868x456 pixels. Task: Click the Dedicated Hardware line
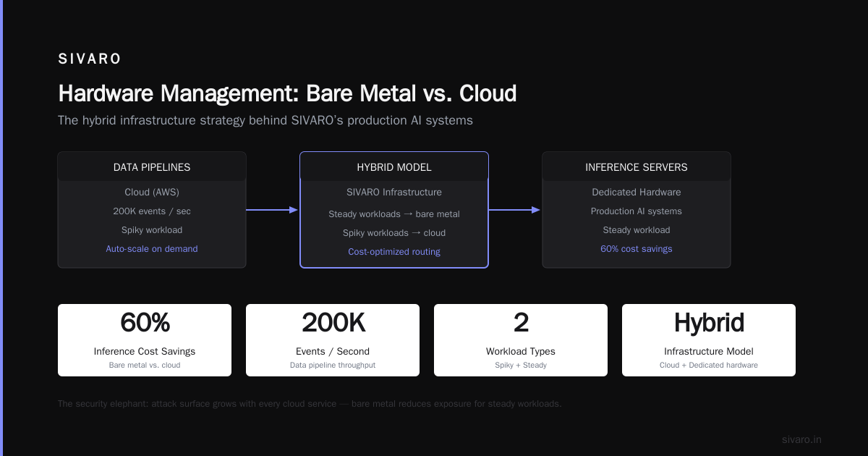[x=637, y=193]
